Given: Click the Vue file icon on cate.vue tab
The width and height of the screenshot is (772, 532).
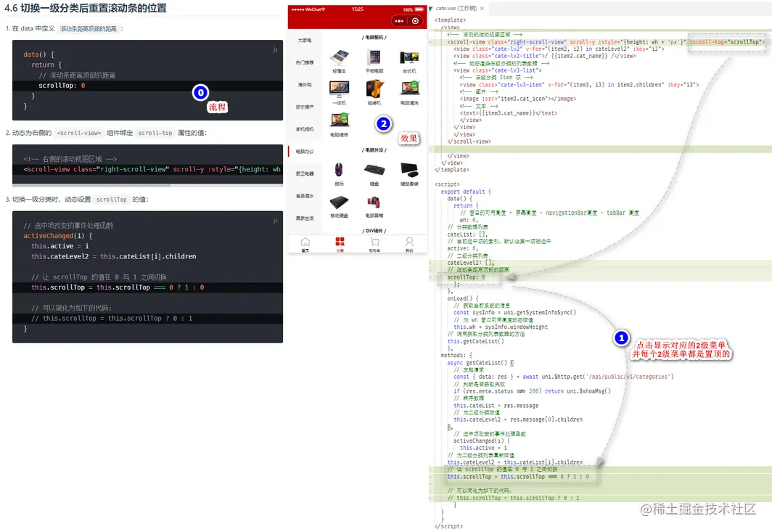Looking at the screenshot, I should tap(431, 9).
